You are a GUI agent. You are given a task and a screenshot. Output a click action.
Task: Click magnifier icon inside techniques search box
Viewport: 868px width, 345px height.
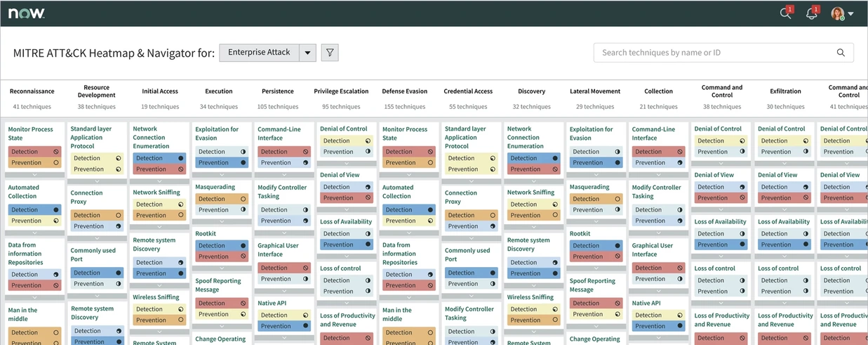(x=841, y=53)
